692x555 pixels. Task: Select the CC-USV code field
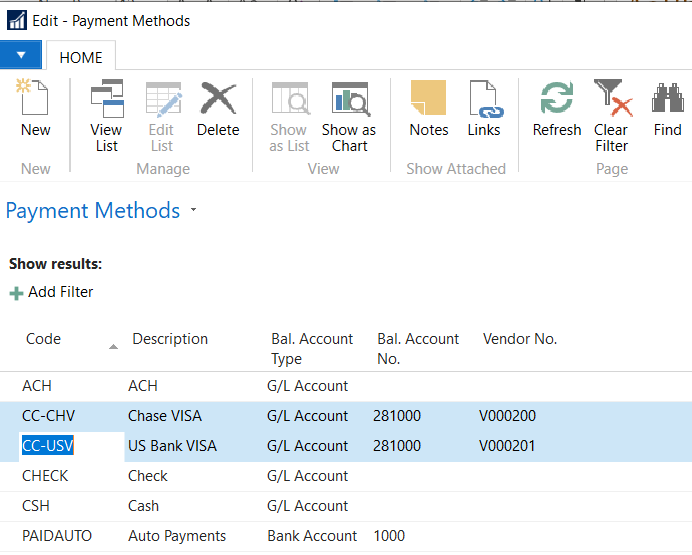pyautogui.click(x=49, y=446)
